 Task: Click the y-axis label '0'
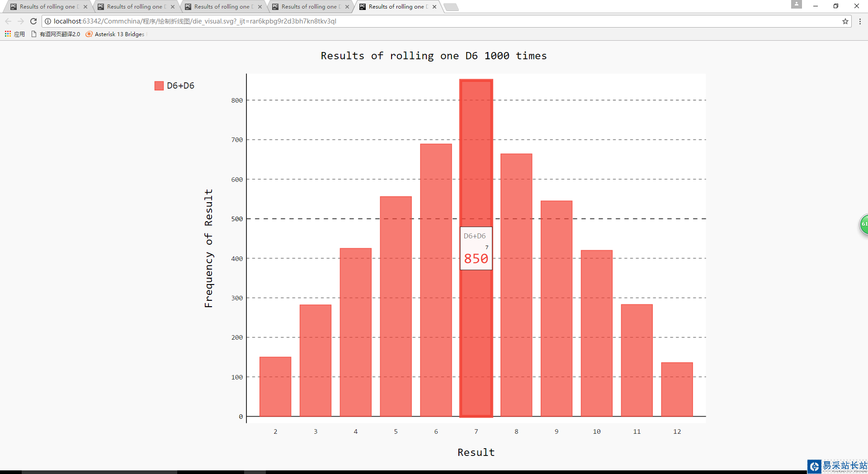[241, 417]
